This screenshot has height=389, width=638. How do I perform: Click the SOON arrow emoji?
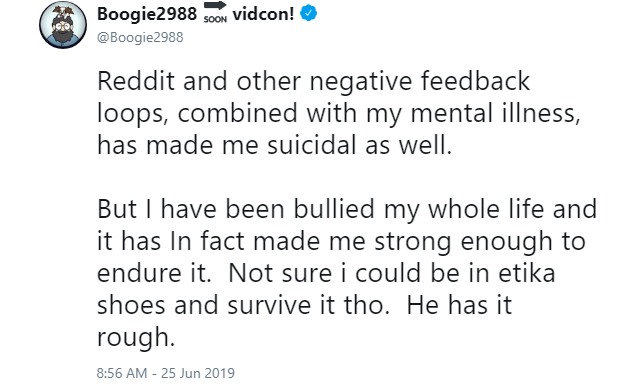(x=215, y=12)
